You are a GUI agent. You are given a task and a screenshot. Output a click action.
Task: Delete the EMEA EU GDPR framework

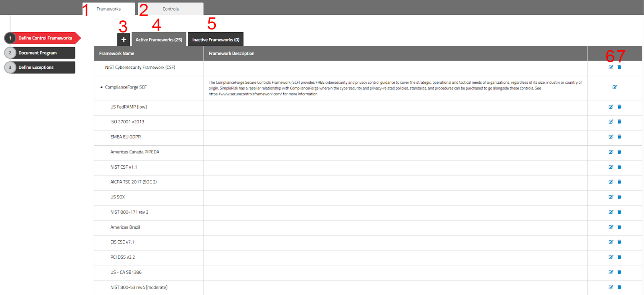click(619, 137)
